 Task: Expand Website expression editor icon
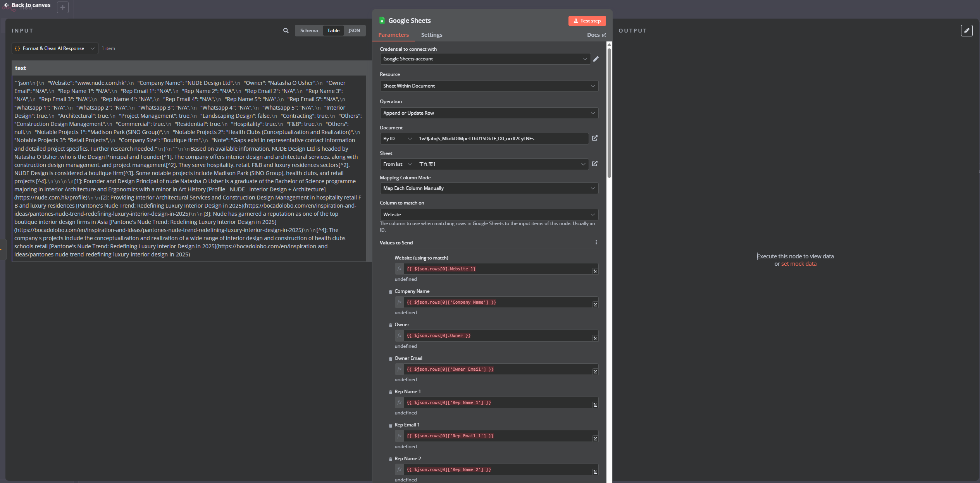[595, 271]
